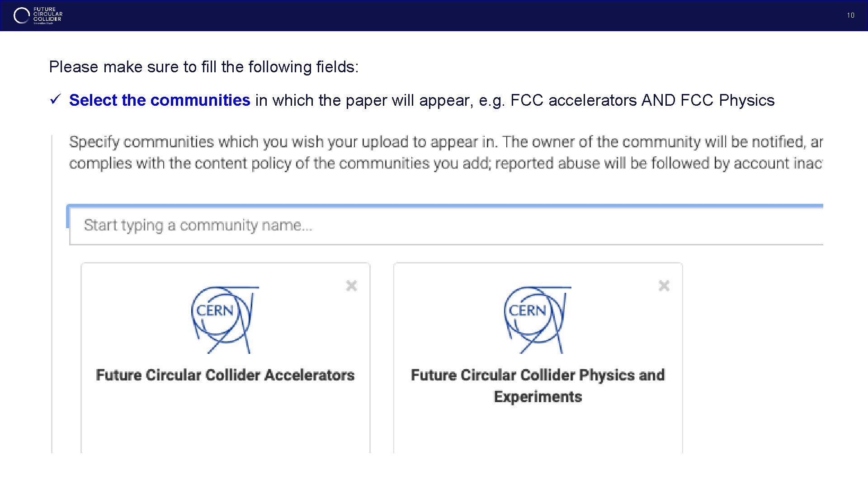
Task: Remove the Future Circular Collider Accelerators community
Action: [351, 286]
